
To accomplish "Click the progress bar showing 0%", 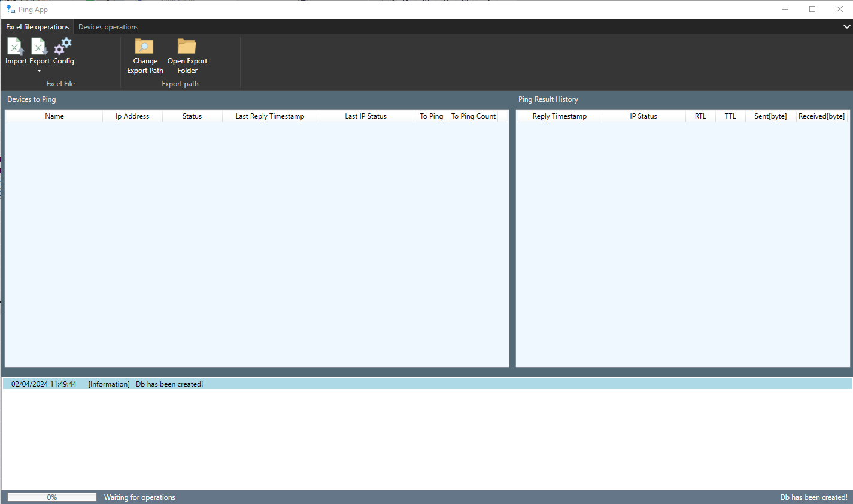I will [x=51, y=496].
